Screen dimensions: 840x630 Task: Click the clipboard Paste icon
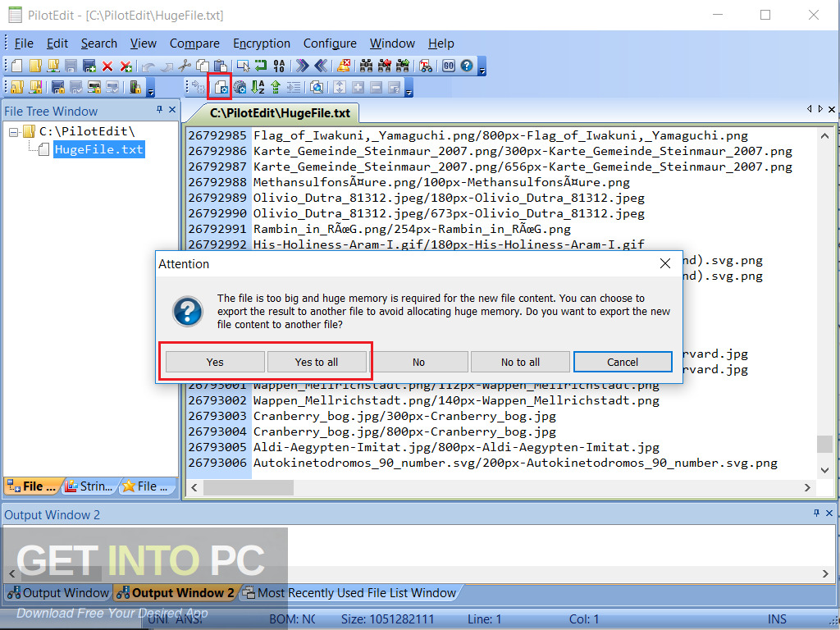220,66
